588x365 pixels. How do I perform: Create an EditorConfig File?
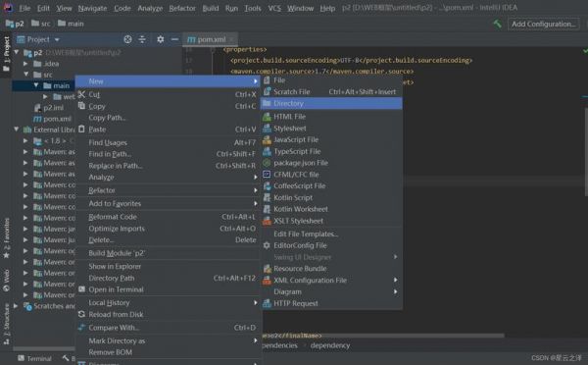pos(331,245)
